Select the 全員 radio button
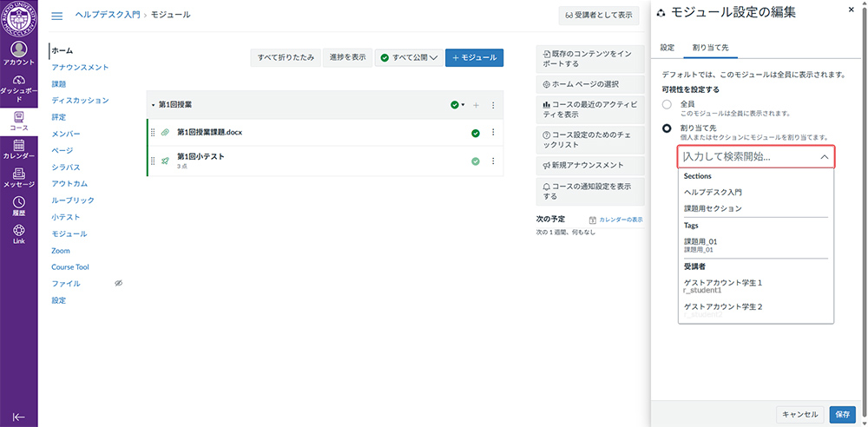 667,104
